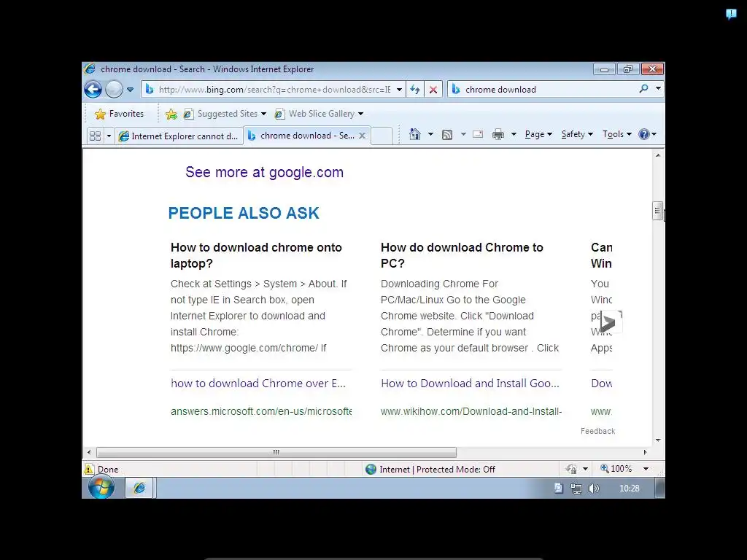The height and width of the screenshot is (560, 747).
Task: Open the www.wikihow.com green URL
Action: pyautogui.click(x=471, y=411)
